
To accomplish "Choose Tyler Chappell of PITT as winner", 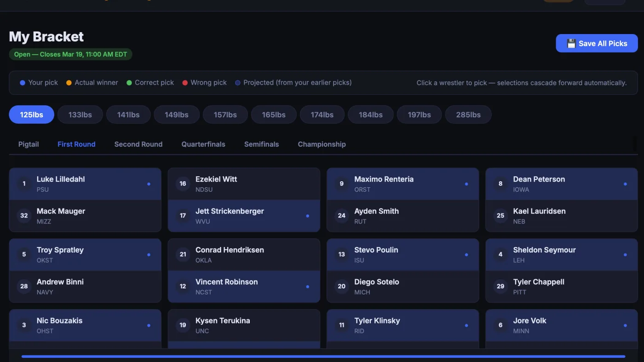I will 561,287.
